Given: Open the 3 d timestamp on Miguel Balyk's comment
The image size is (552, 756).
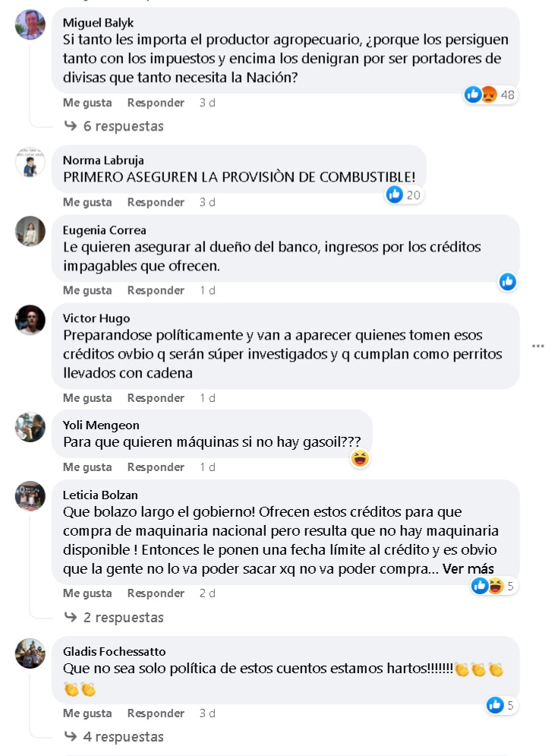Looking at the screenshot, I should 207,103.
